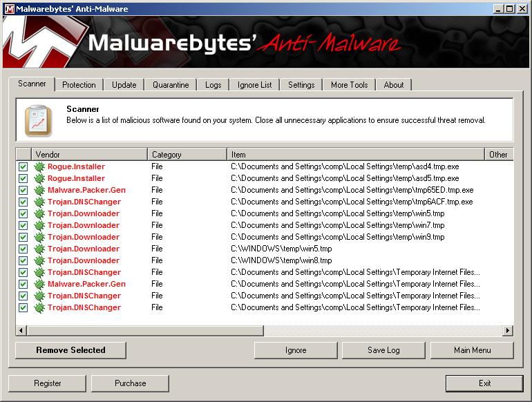Click the Purchase button
Image resolution: width=532 pixels, height=402 pixels.
pos(131,383)
